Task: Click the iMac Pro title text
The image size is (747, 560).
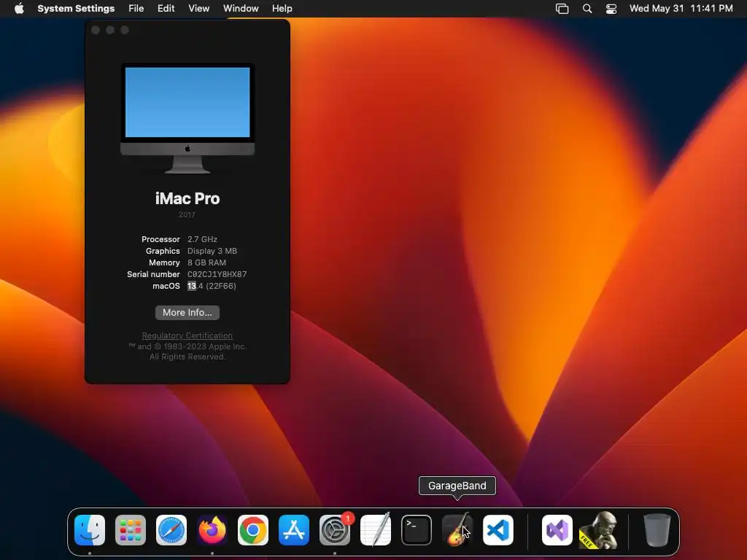Action: coord(187,198)
